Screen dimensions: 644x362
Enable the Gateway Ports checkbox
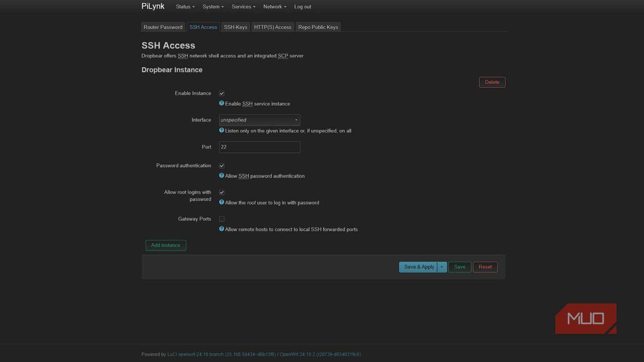point(222,219)
